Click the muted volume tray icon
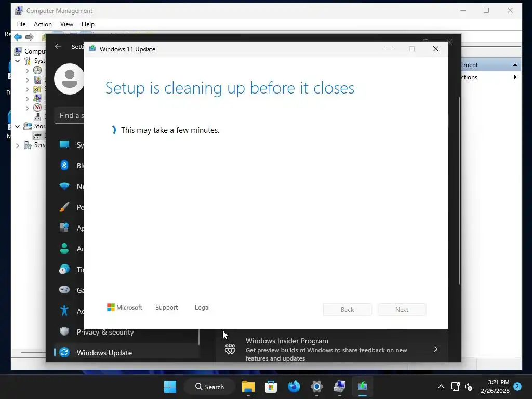Image resolution: width=532 pixels, height=399 pixels. (469, 387)
